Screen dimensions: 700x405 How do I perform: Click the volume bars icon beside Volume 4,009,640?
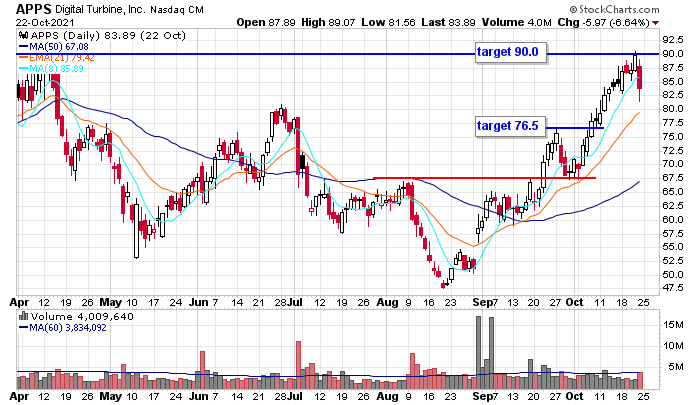[23, 317]
